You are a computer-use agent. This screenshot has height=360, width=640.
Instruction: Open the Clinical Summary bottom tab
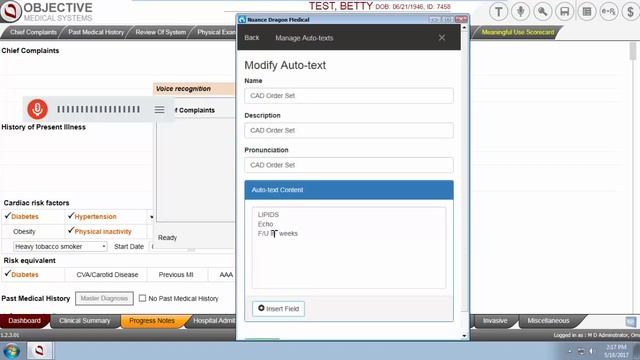click(x=84, y=321)
